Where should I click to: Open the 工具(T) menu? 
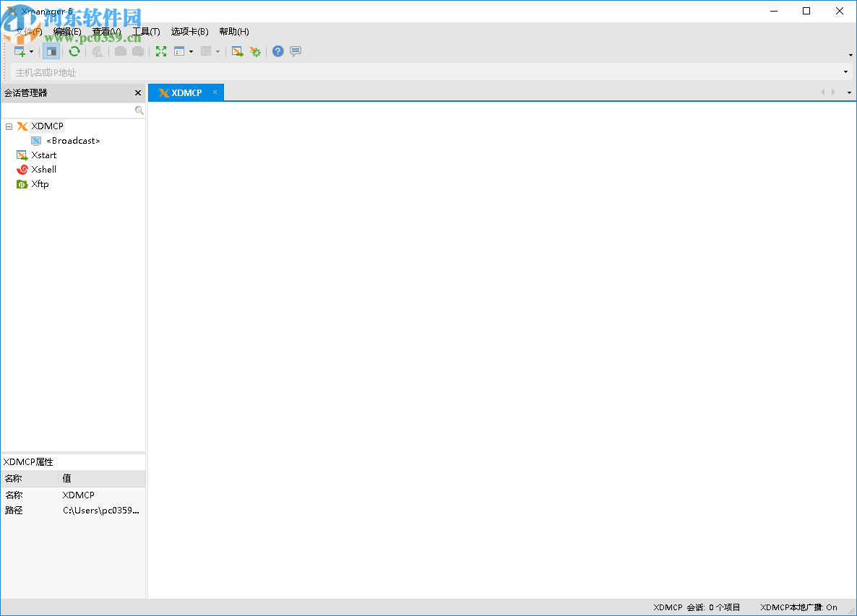pyautogui.click(x=147, y=31)
